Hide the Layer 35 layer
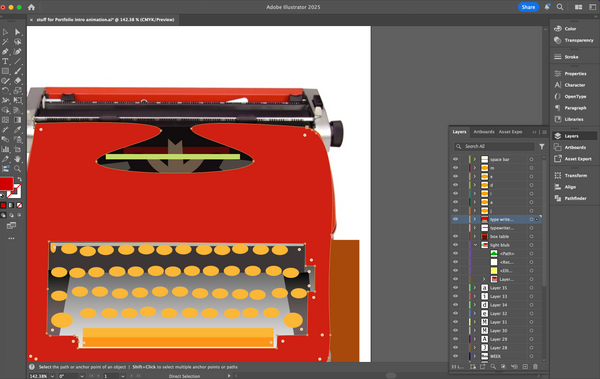This screenshot has width=600, height=379. point(455,288)
